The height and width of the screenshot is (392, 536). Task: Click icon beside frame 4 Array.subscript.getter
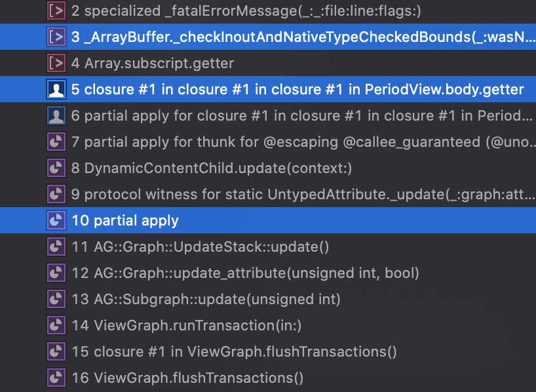[x=57, y=64]
